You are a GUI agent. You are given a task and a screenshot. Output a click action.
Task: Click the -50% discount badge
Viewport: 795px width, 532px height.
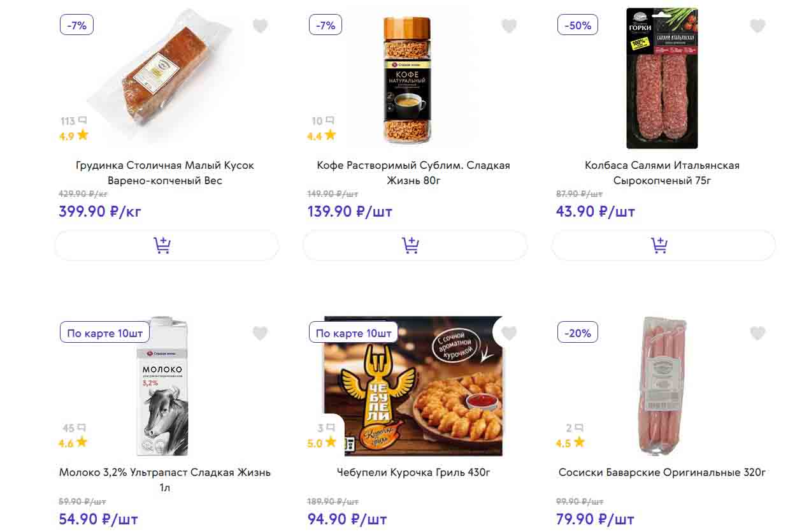click(x=578, y=25)
